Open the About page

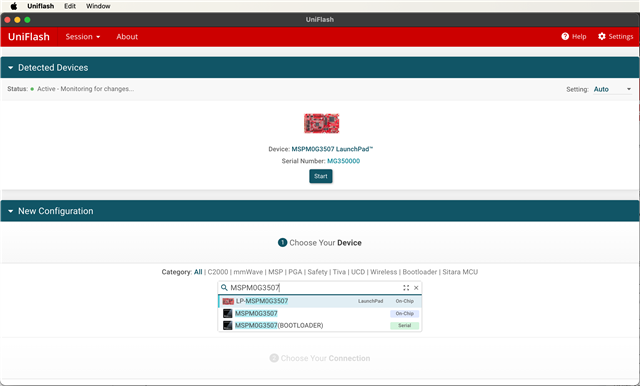[127, 37]
